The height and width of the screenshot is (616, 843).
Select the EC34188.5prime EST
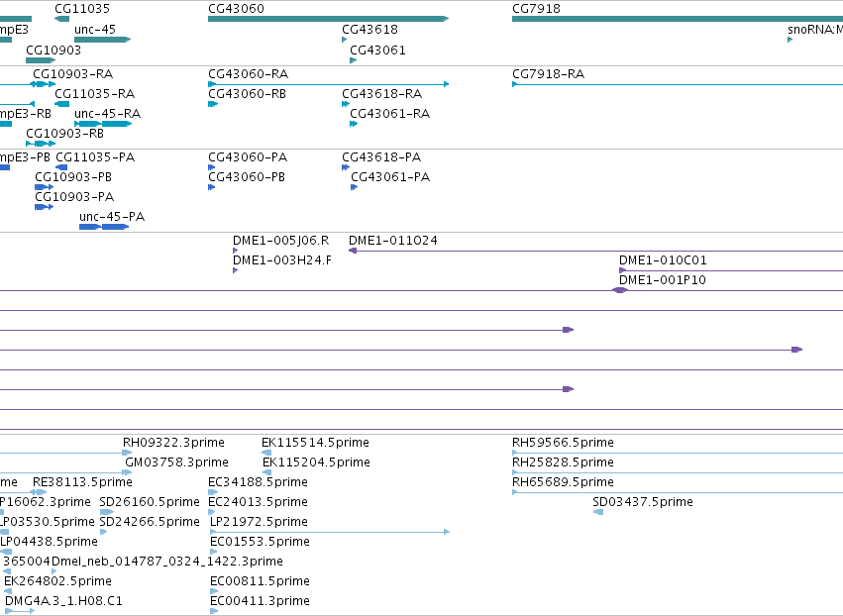(x=213, y=492)
